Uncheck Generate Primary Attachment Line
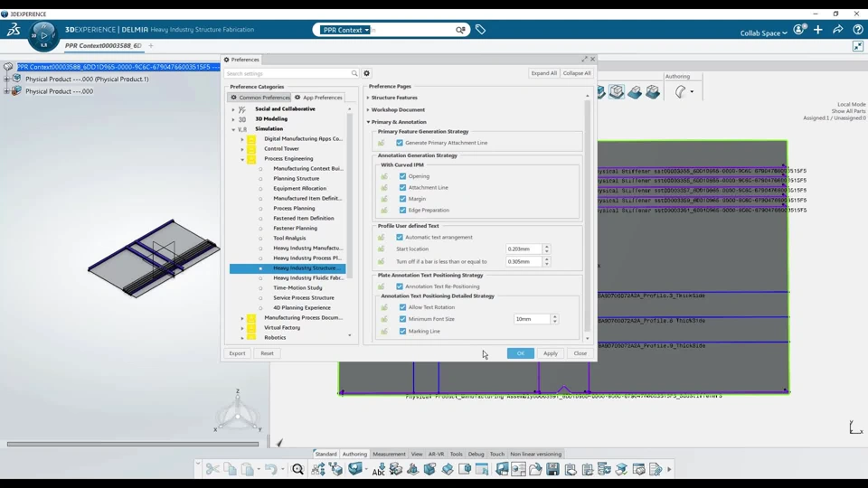868x488 pixels. 400,143
